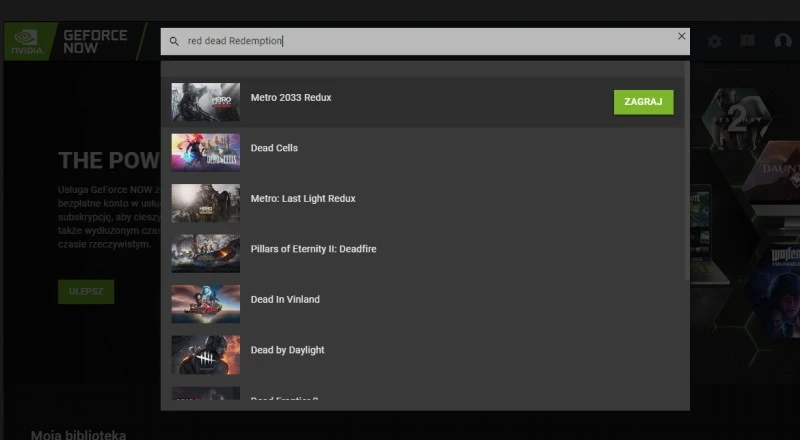
Task: Select Dead Cells result
Action: click(422, 153)
